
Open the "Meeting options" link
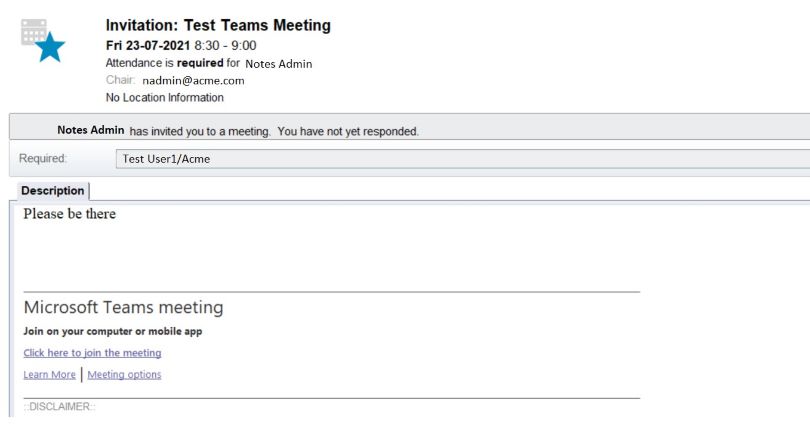pyautogui.click(x=124, y=375)
